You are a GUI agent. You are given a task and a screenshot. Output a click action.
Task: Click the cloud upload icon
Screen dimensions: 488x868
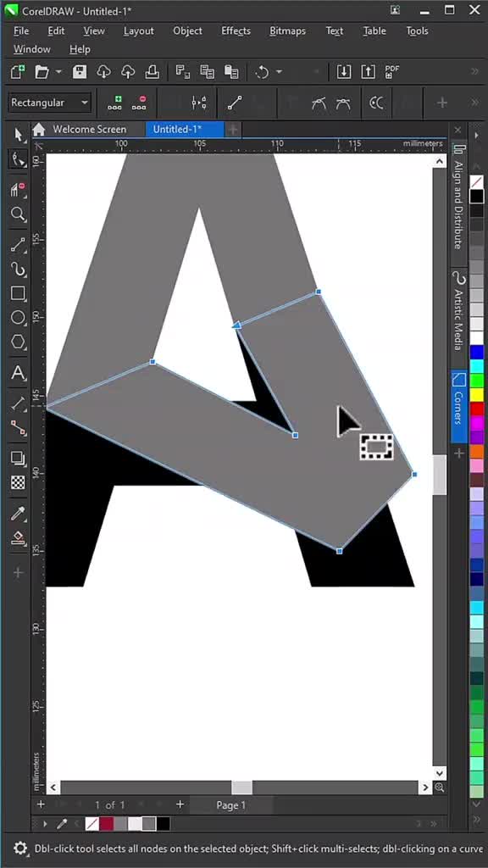tap(128, 72)
